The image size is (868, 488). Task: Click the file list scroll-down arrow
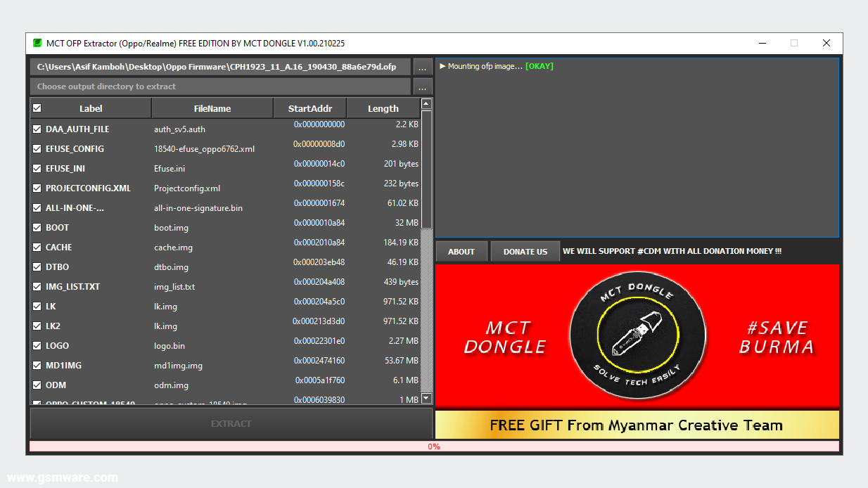pos(426,398)
